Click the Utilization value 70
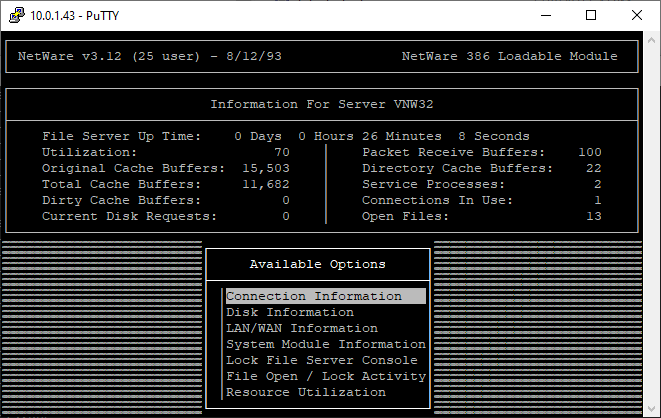This screenshot has width=661, height=418. 282,152
